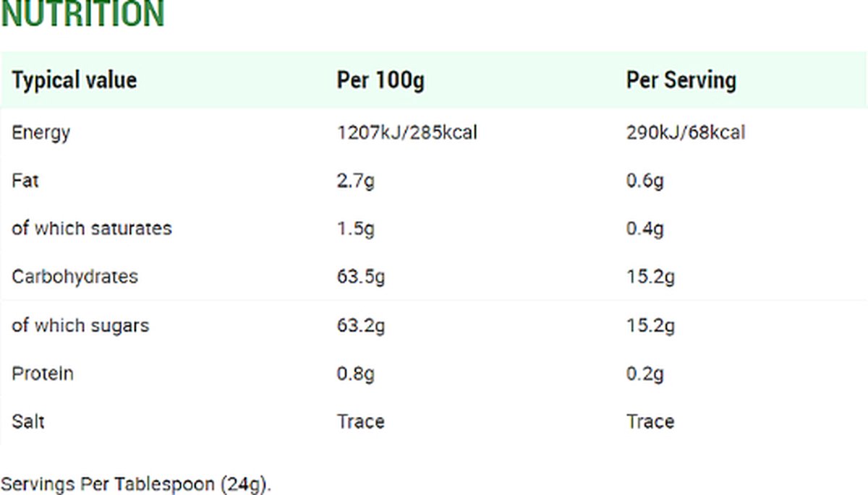Screen dimensions: 868x495
Task: Click the Per 100g column header
Action: pyautogui.click(x=380, y=79)
